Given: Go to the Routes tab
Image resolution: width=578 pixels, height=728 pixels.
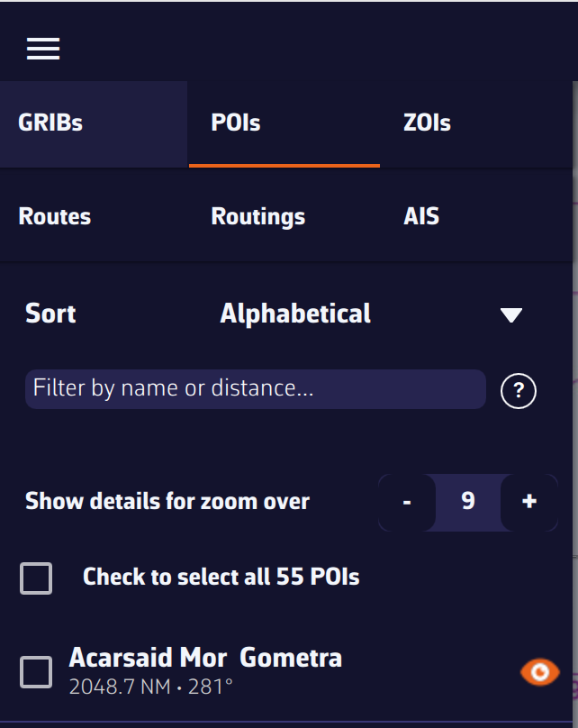Looking at the screenshot, I should [x=55, y=217].
